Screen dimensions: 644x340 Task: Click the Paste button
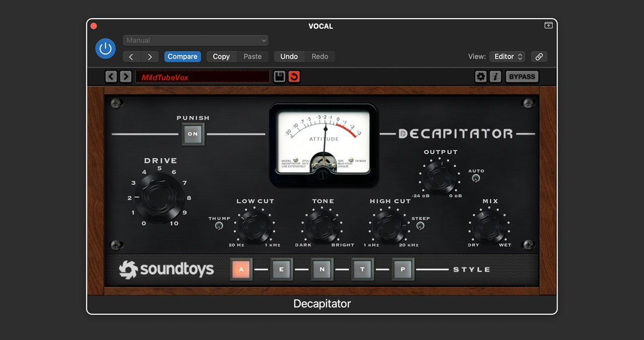[x=253, y=57]
